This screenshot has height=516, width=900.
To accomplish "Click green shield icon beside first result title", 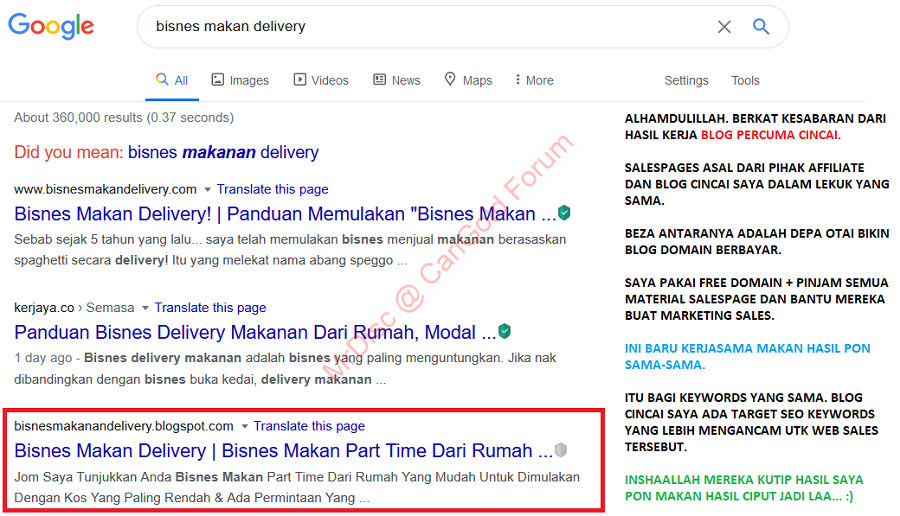I will 564,213.
